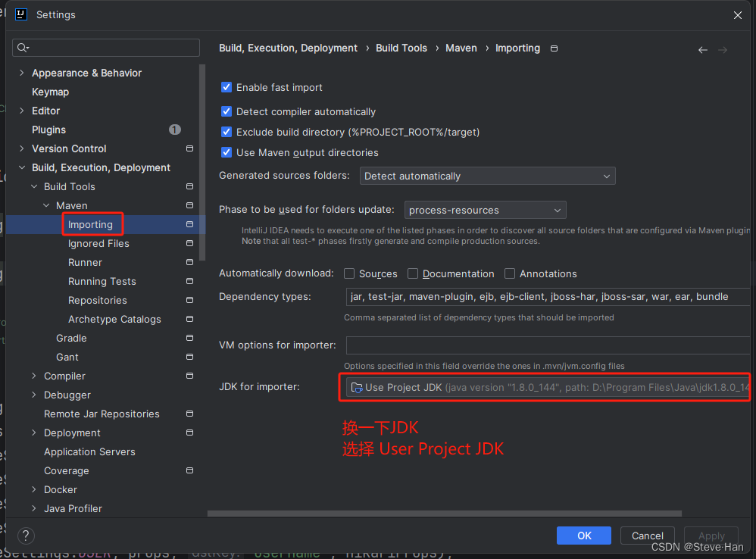Screen dimensions: 756x559
Task: Click the horizontal scrollbar of settings panel
Action: click(x=445, y=514)
